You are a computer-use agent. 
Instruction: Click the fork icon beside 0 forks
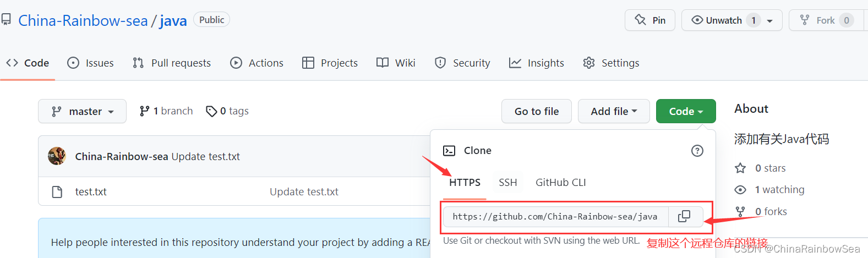pyautogui.click(x=741, y=211)
